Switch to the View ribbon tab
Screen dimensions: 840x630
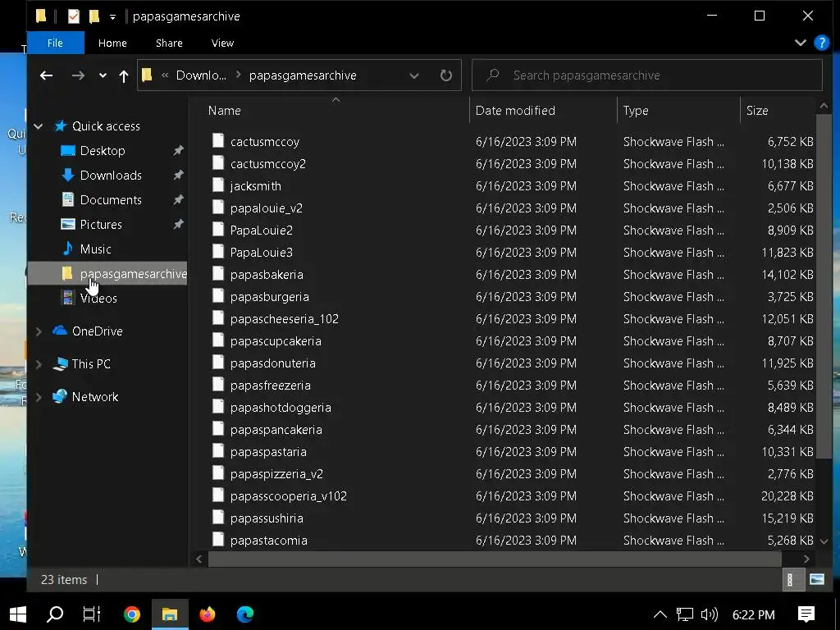coord(222,43)
